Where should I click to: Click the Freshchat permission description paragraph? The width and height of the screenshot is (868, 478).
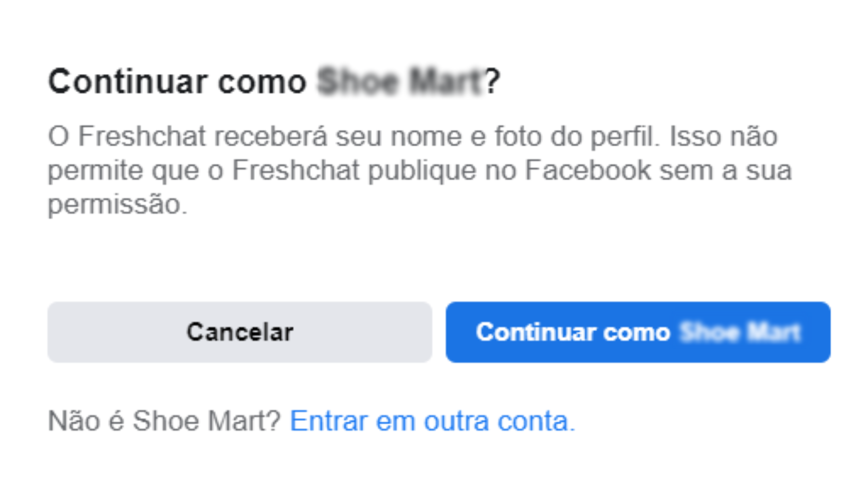coord(420,170)
